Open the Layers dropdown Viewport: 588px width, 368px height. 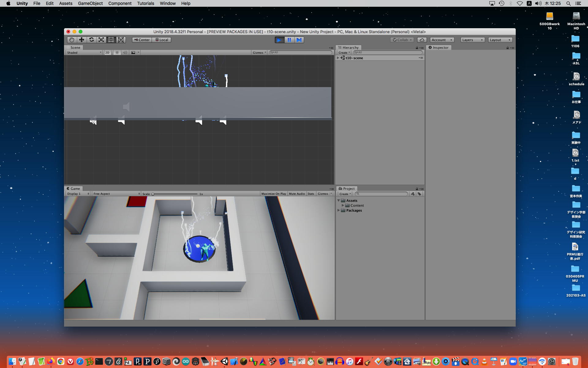(x=472, y=40)
